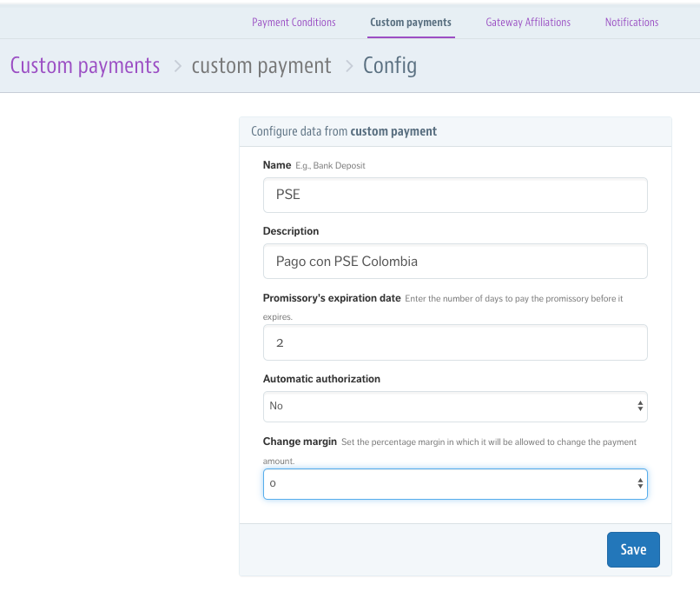
Task: Save the custom payment configuration
Action: 633,549
